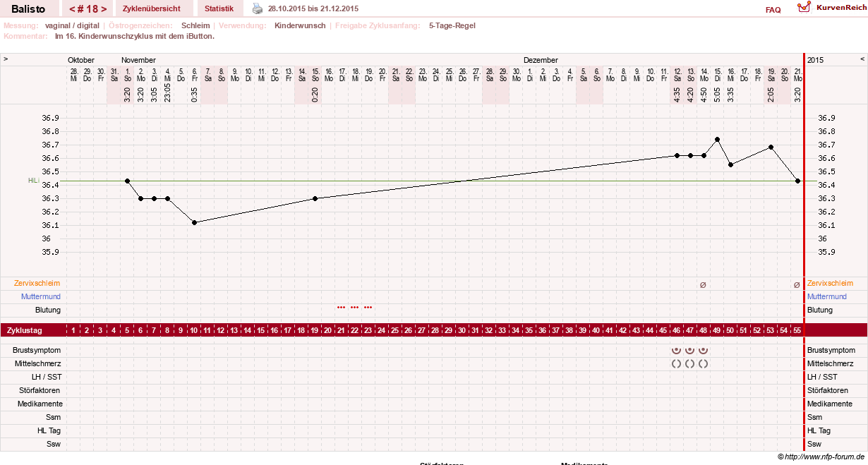Click the date range 28.10.2015 bis 21.12.2015
The height and width of the screenshot is (465, 868).
pyautogui.click(x=313, y=8)
